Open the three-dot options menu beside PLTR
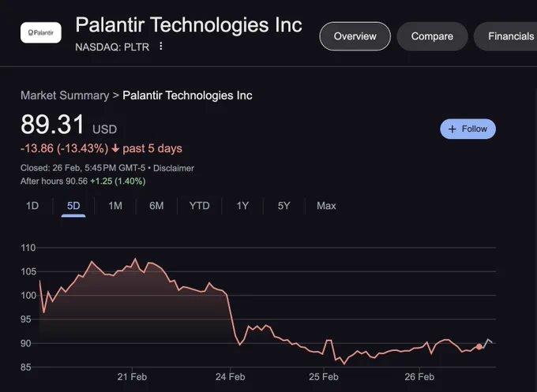Screen dimensions: 537x392 click(160, 47)
